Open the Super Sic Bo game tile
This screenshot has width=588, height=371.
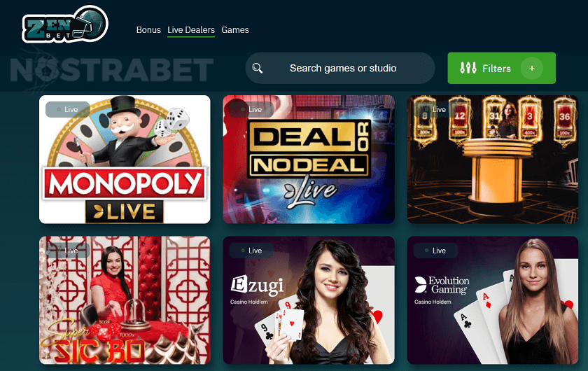tap(125, 300)
